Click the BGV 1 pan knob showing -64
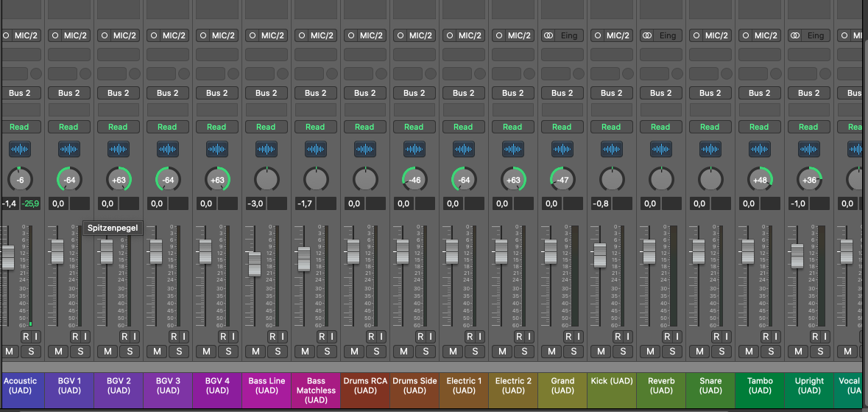Image resolution: width=868 pixels, height=412 pixels. point(69,180)
